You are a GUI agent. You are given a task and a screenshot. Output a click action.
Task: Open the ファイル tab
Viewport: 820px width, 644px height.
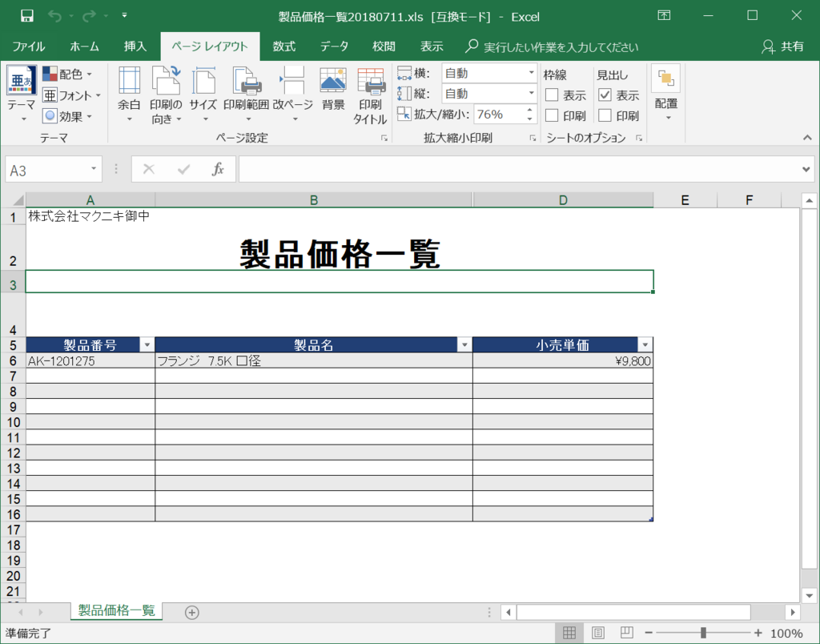click(x=28, y=46)
